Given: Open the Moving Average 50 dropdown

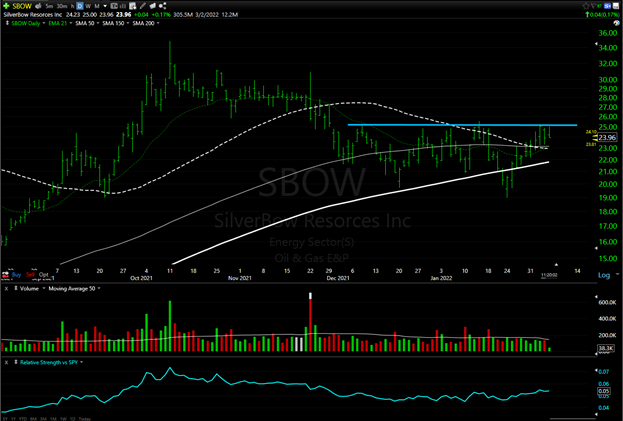Looking at the screenshot, I should pos(99,288).
